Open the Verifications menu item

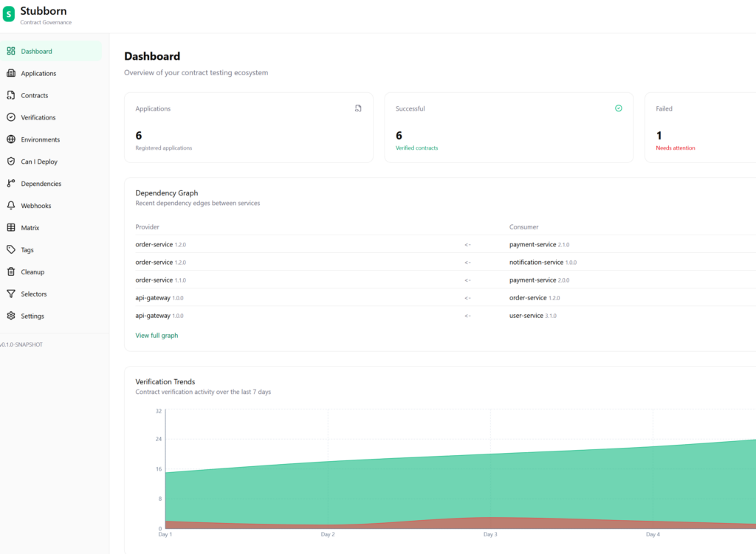click(51, 117)
